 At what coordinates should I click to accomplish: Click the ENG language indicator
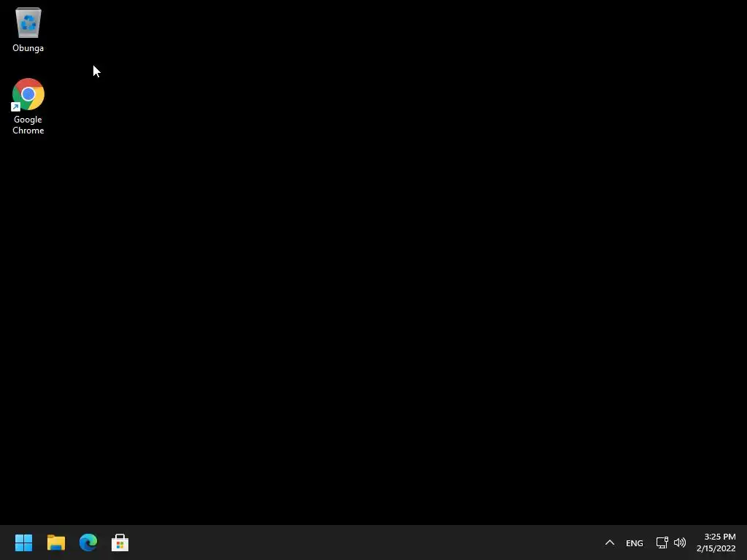tap(634, 542)
